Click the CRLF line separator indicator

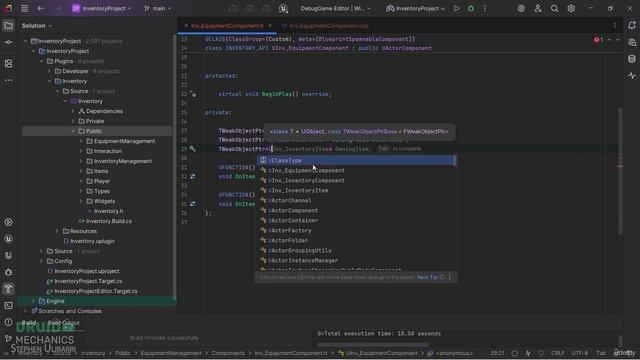click(x=558, y=353)
